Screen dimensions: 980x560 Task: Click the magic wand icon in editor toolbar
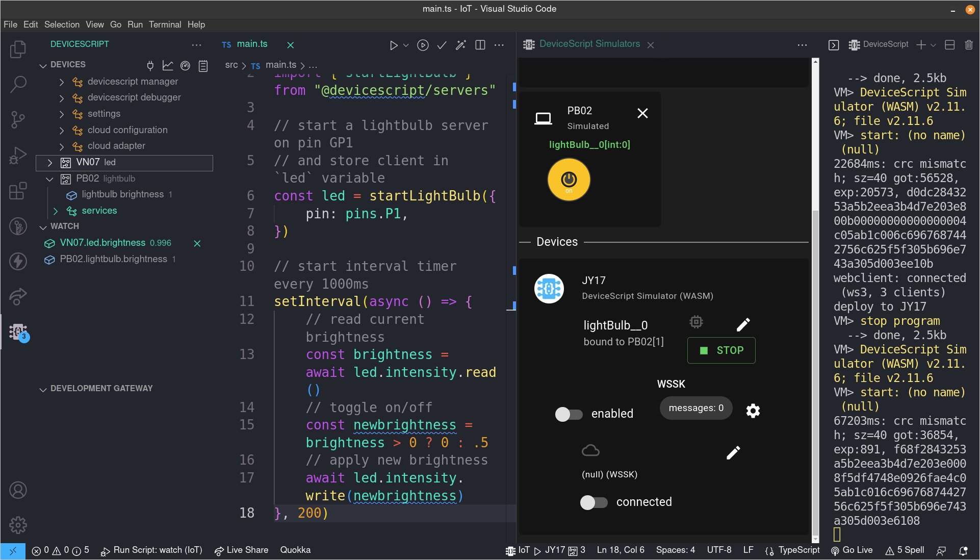pyautogui.click(x=460, y=45)
